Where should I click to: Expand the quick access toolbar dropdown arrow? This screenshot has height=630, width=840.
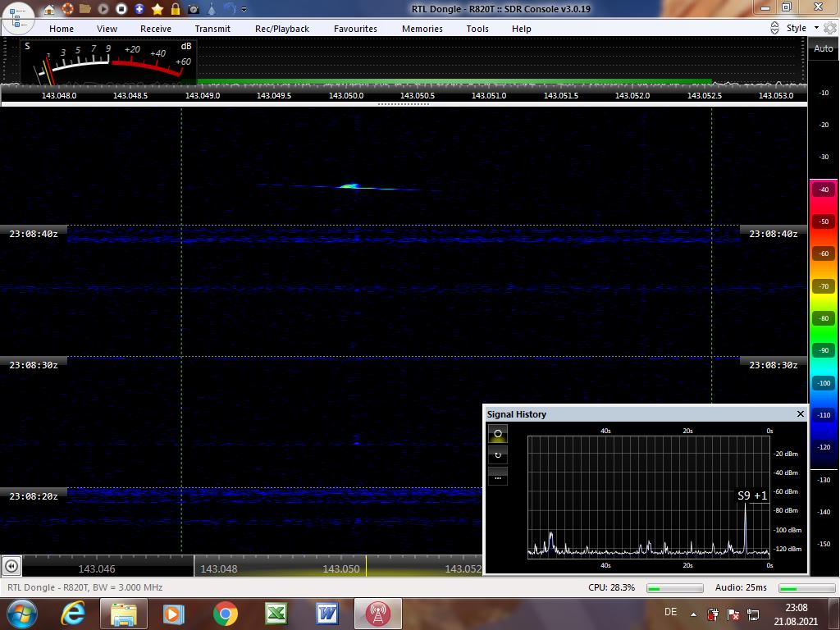244,9
